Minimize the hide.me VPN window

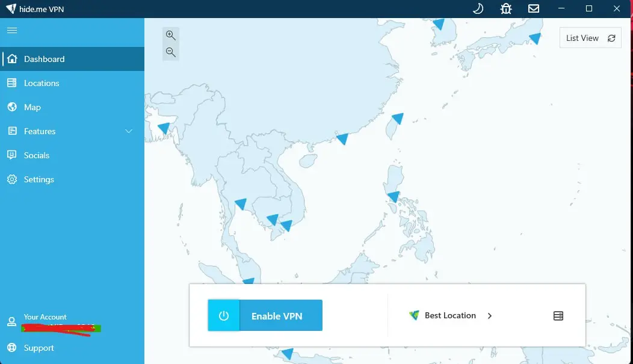pos(561,8)
